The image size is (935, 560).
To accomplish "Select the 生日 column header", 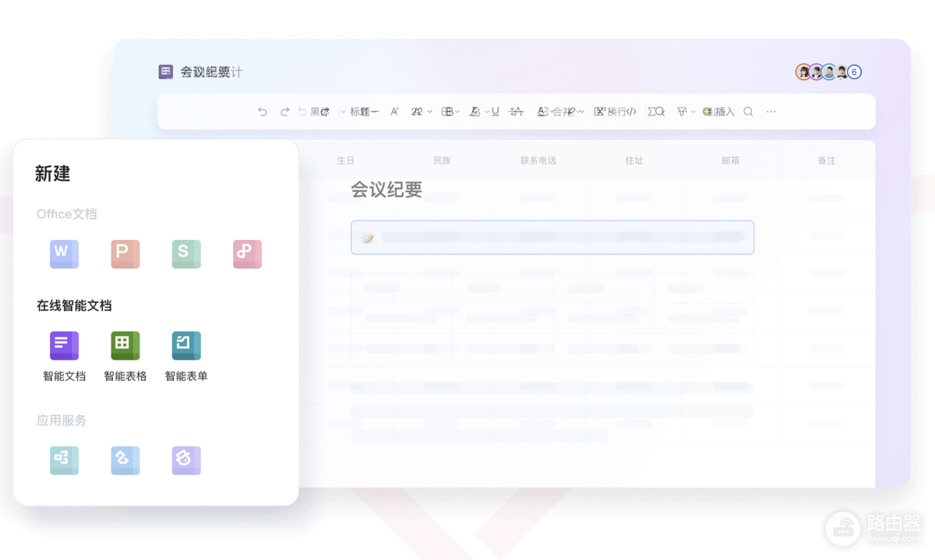I will pos(346,160).
